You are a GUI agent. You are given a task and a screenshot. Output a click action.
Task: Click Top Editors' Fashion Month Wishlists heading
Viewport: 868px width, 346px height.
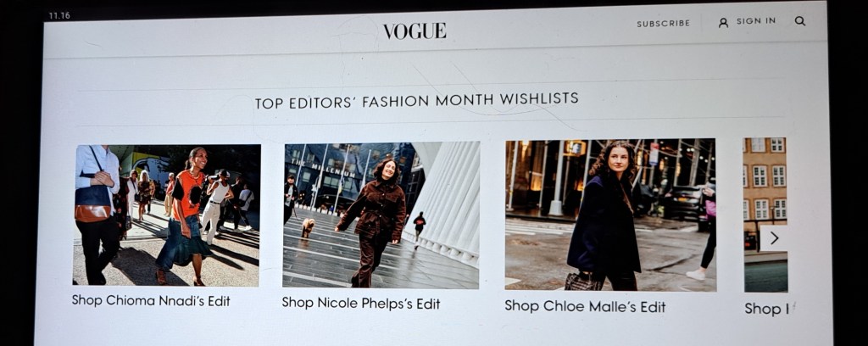[416, 101]
